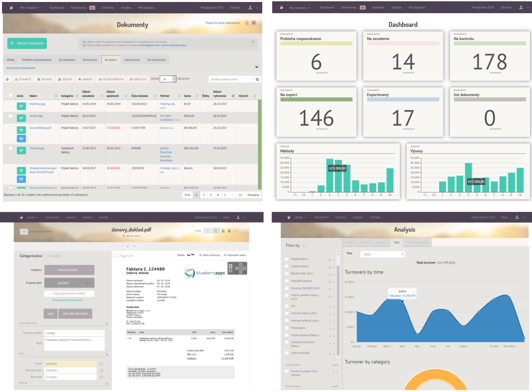532x392 pixels.
Task: Switch to the Exportovaný tab
Action: point(132,60)
